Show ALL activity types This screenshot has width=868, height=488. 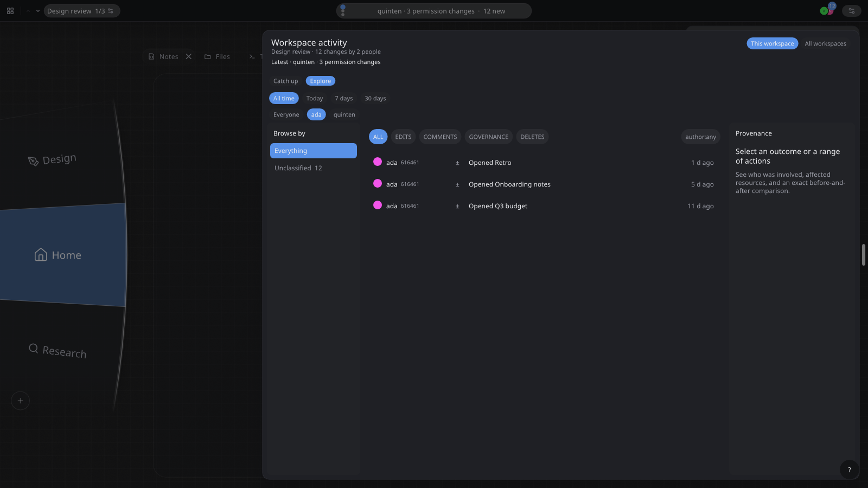coord(378,137)
